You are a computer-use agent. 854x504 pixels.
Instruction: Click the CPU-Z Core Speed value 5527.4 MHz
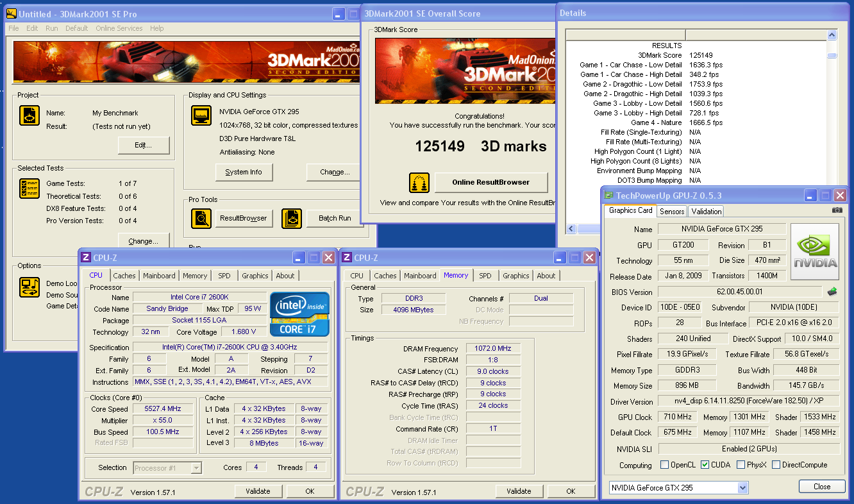click(163, 409)
